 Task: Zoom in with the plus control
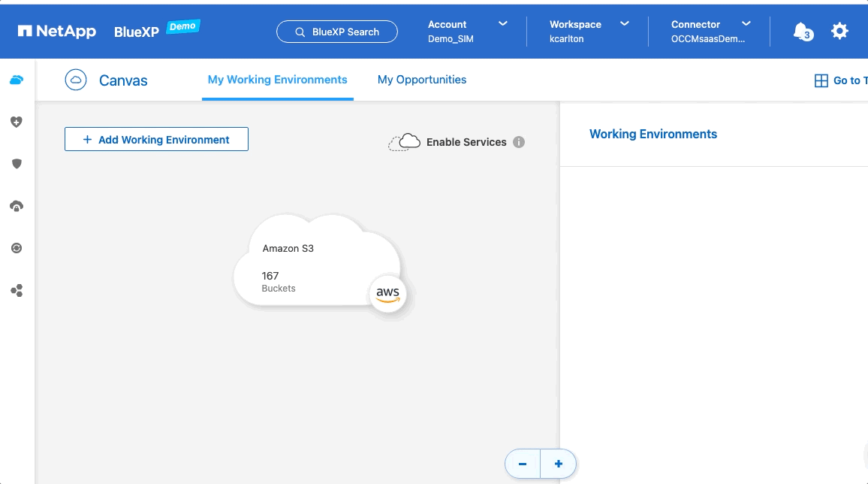(558, 464)
